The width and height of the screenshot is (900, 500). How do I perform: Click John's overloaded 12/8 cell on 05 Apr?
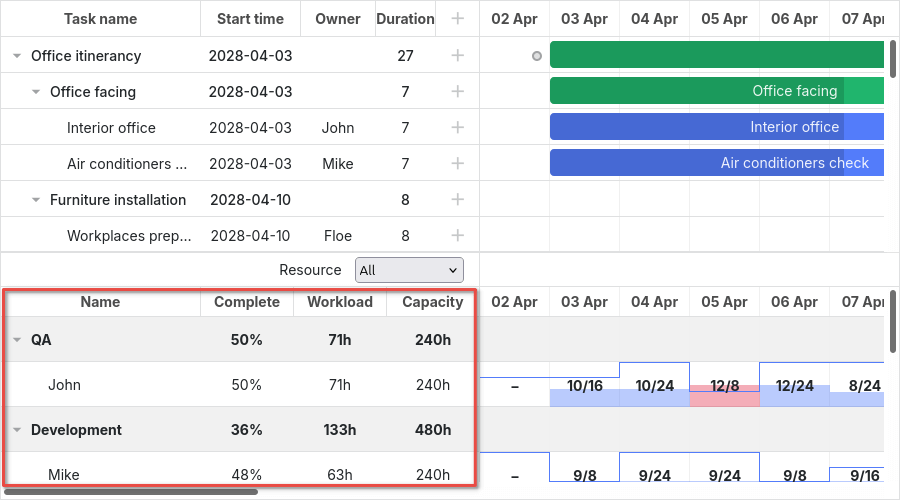point(724,386)
